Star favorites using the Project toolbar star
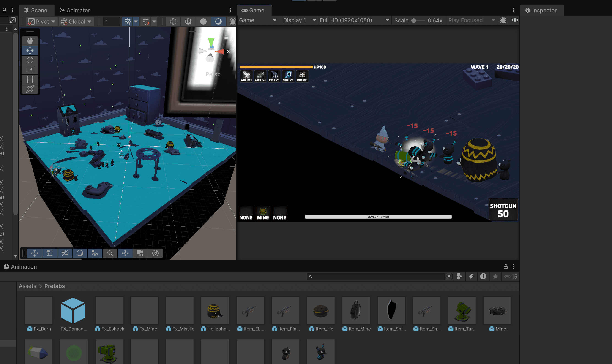 (495, 277)
